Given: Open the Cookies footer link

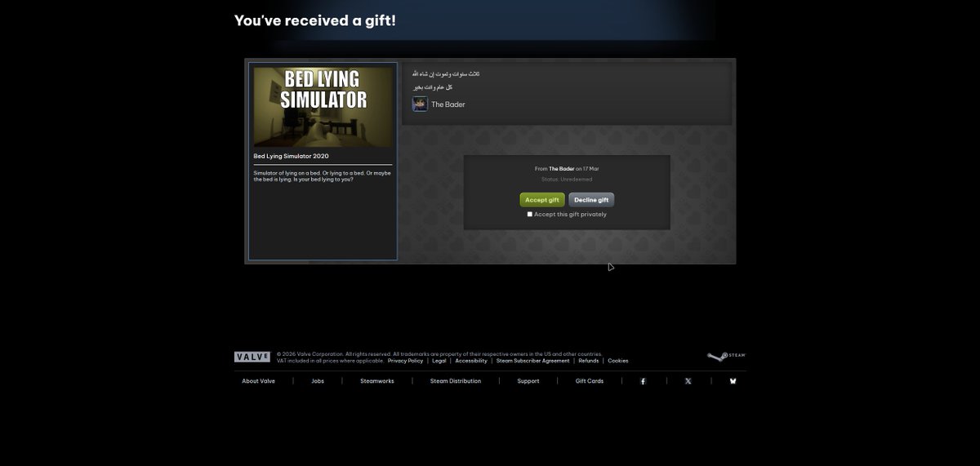Looking at the screenshot, I should point(618,361).
